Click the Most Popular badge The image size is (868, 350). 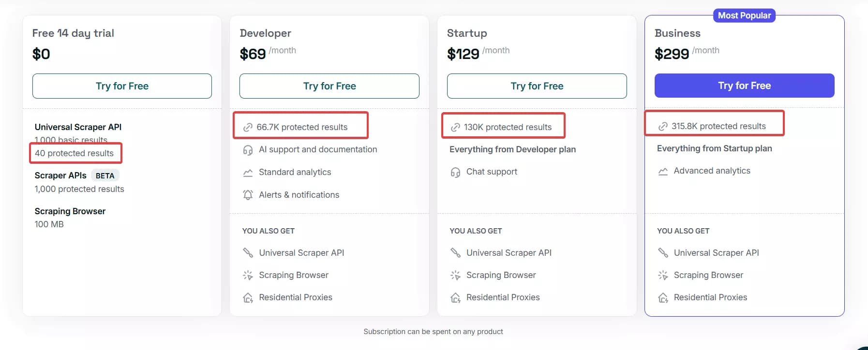pyautogui.click(x=744, y=15)
